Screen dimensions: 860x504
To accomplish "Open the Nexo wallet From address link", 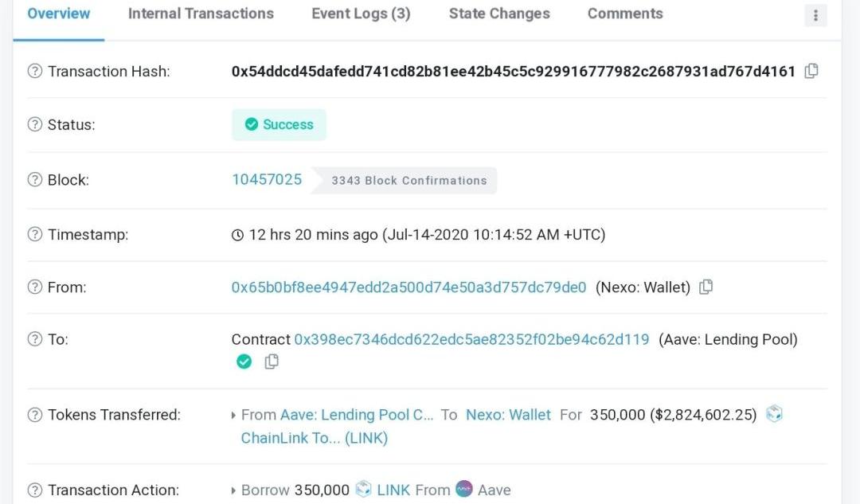I will (408, 287).
